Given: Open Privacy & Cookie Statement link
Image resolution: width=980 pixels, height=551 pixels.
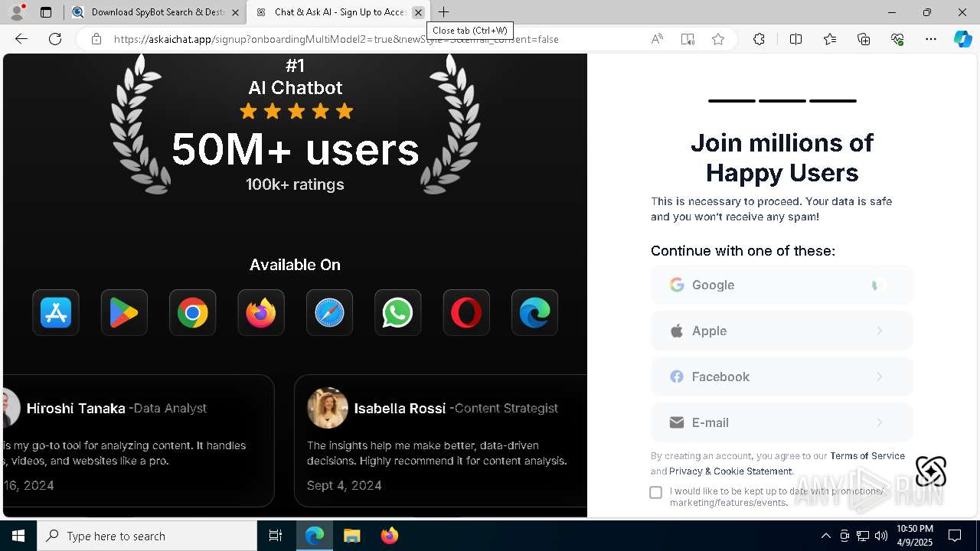Looking at the screenshot, I should (730, 471).
